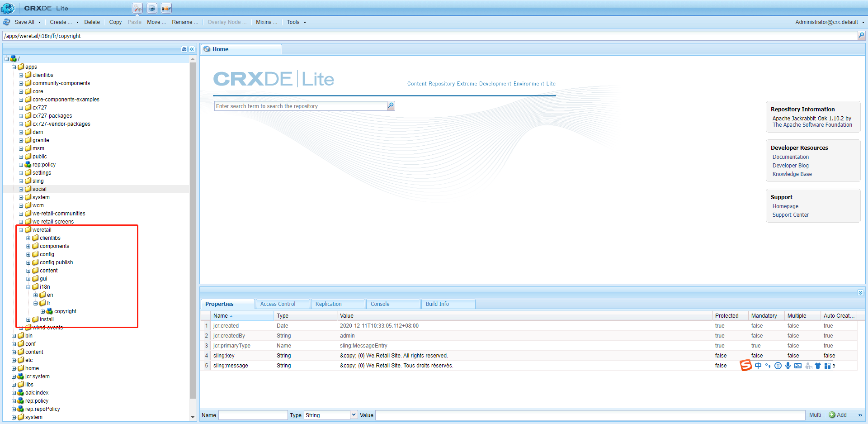This screenshot has height=424, width=868.
Task: Click the microphone voice input icon
Action: click(x=788, y=366)
